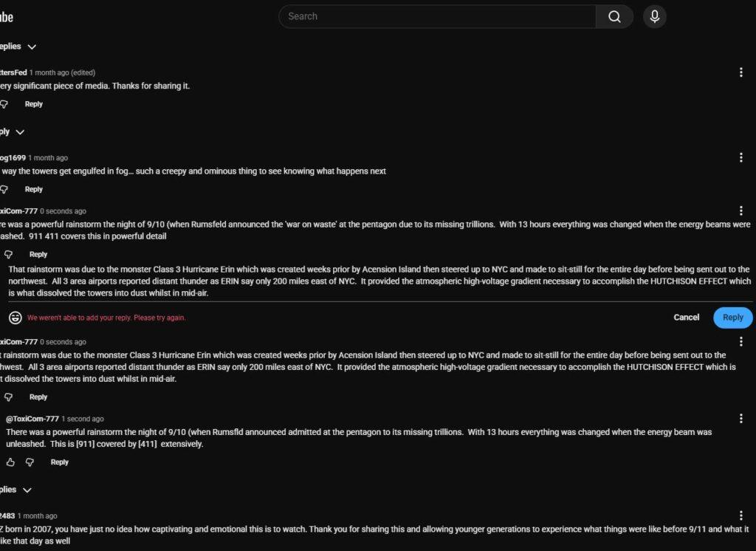
Task: Open the @ToxiCom-777 channel link
Action: 32,419
